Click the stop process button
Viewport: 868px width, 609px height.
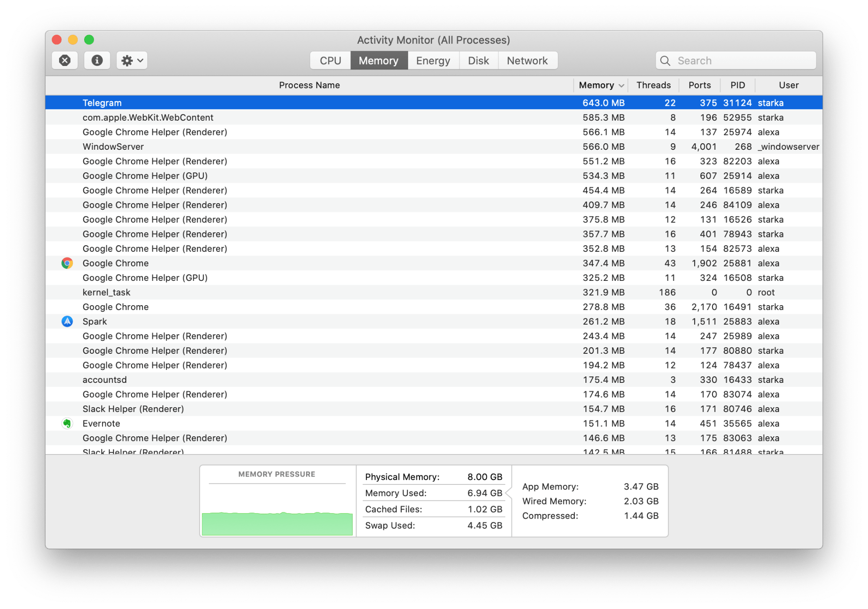click(66, 61)
